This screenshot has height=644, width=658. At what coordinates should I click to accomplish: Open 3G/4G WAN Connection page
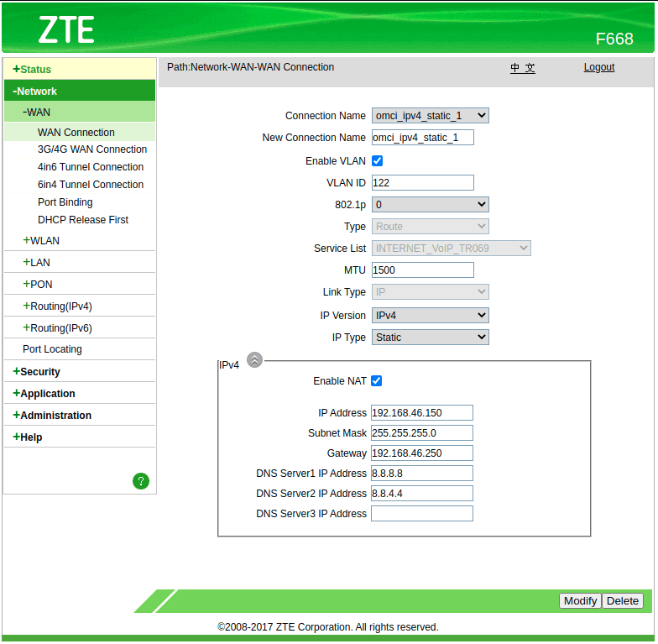(91, 149)
